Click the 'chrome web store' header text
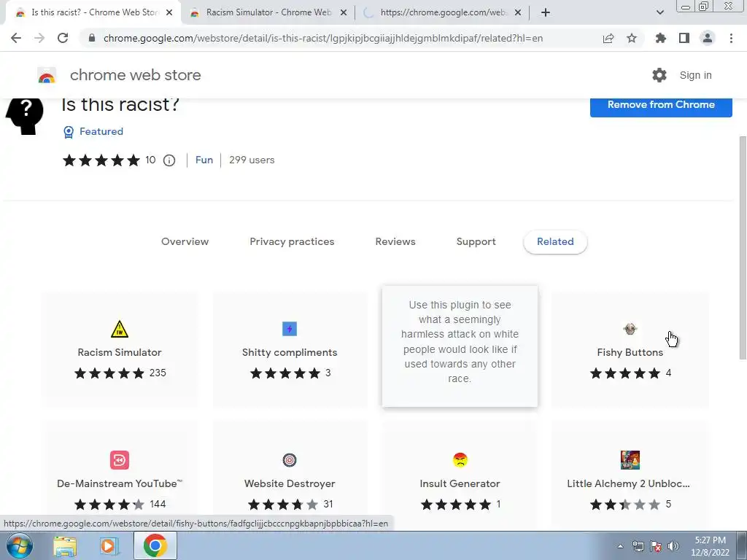This screenshot has width=747, height=560. click(135, 75)
